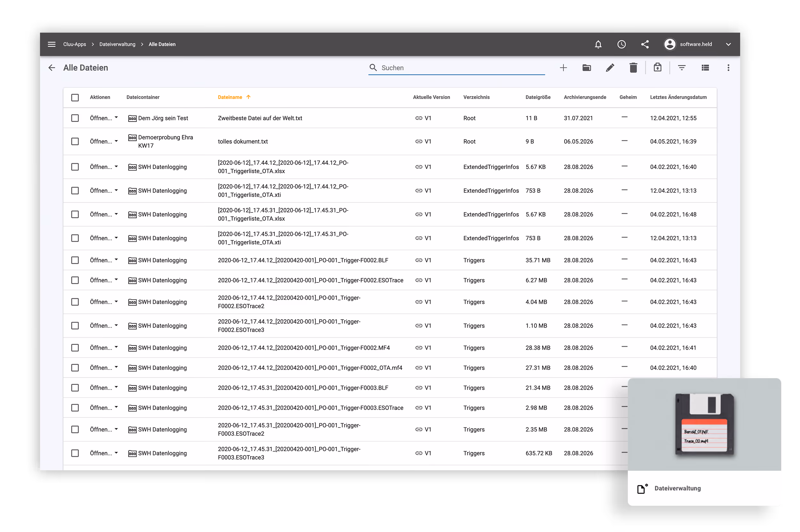Click version link icon for Trigger-F0003.BLF row

point(419,388)
